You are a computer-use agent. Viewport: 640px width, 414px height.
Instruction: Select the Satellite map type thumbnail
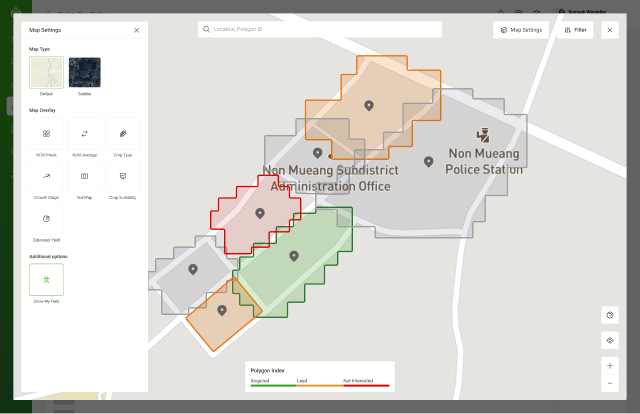84,72
